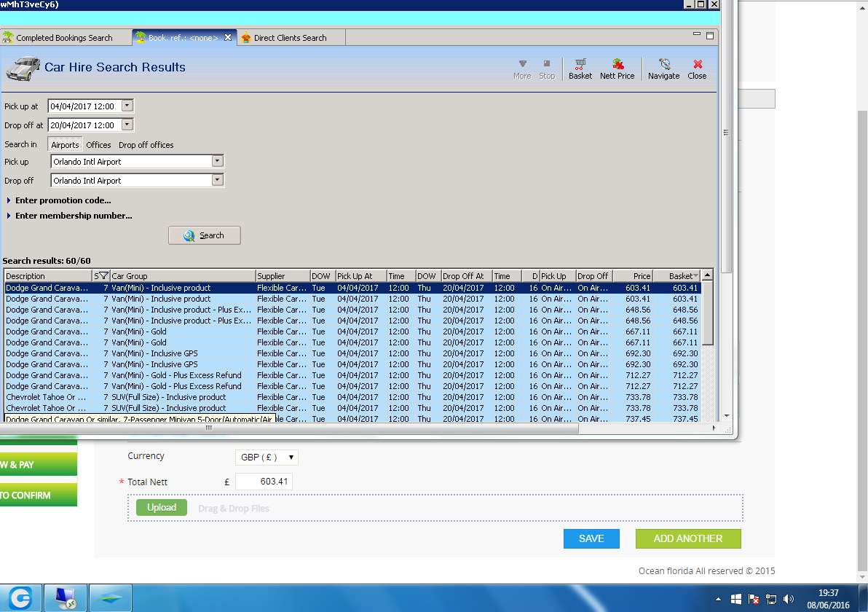The height and width of the screenshot is (612, 868).
Task: Open the blue layers app in the taskbar
Action: 110,598
